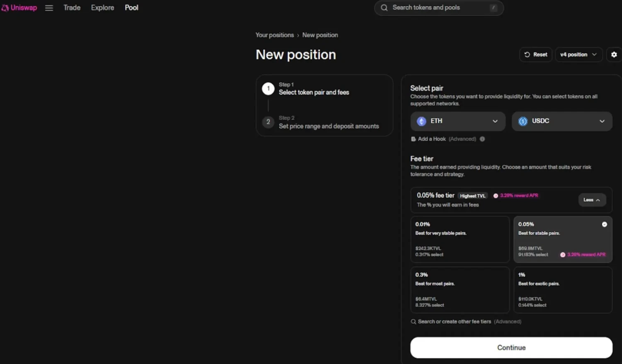
Task: Click the Search tokens and pools field
Action: tap(439, 7)
